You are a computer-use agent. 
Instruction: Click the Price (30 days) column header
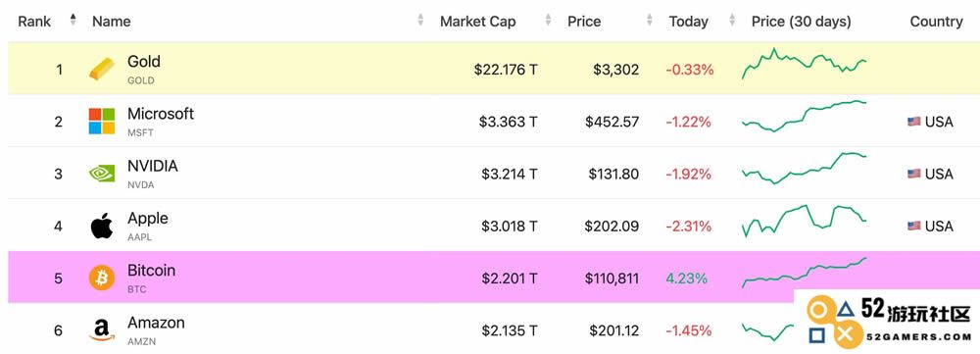802,22
